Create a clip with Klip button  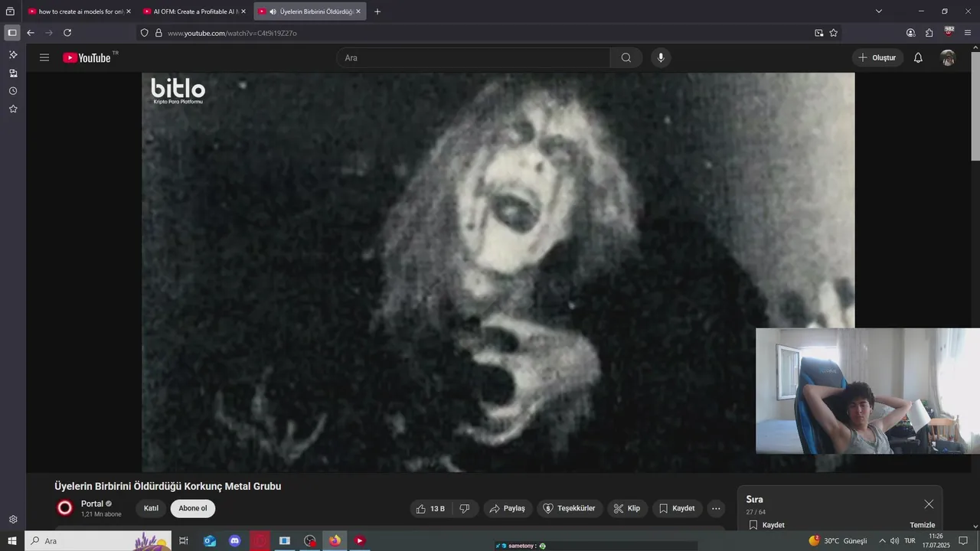(627, 508)
